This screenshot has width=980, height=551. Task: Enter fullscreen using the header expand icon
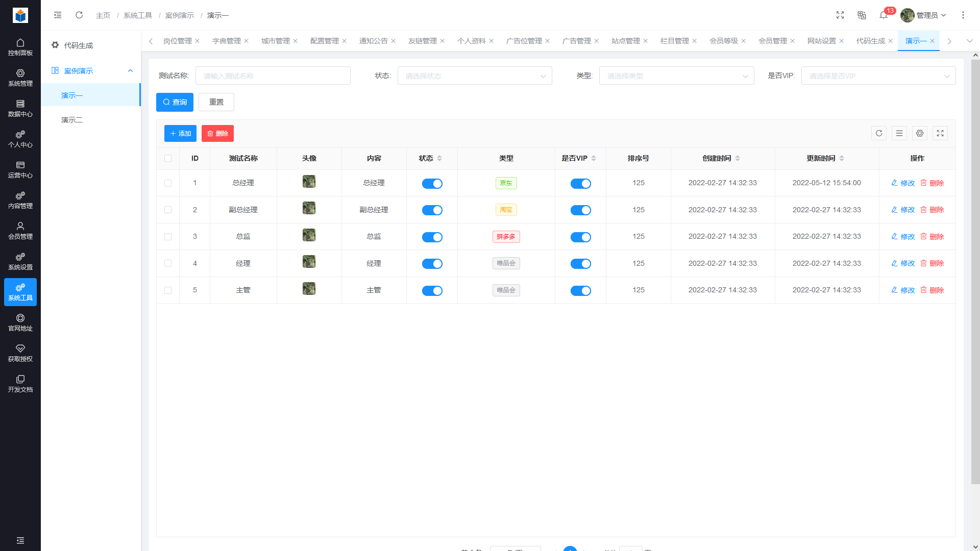(x=840, y=15)
